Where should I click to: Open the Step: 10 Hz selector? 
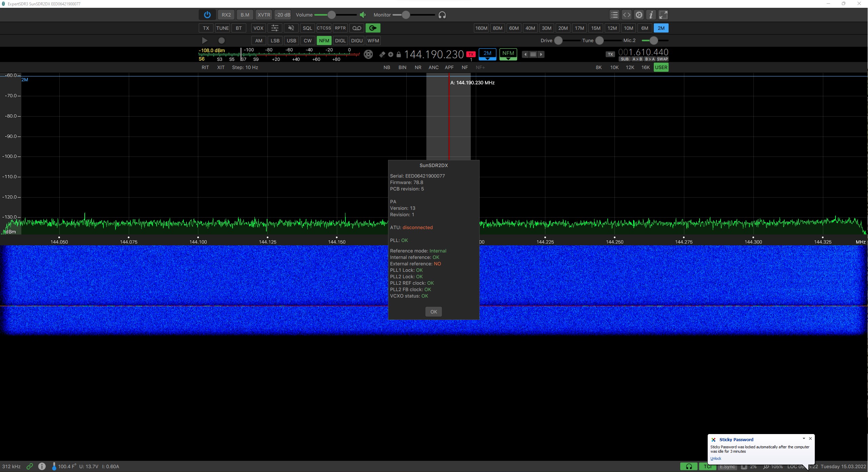[245, 67]
